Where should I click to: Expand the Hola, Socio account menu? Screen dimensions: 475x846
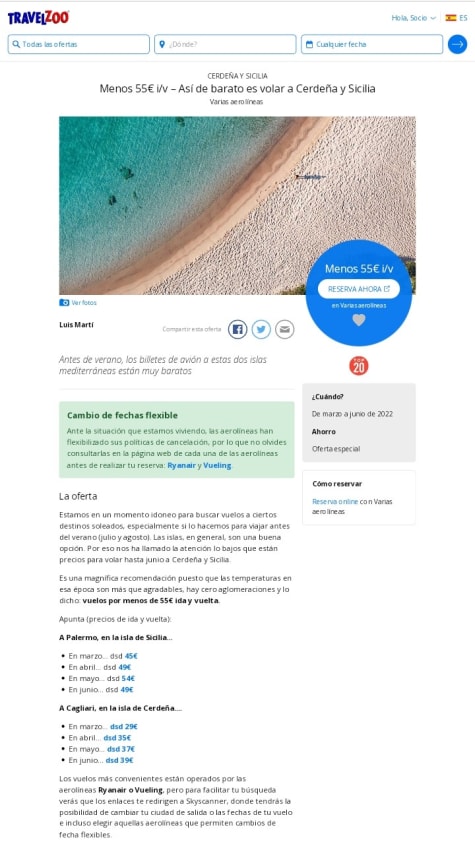pyautogui.click(x=413, y=18)
